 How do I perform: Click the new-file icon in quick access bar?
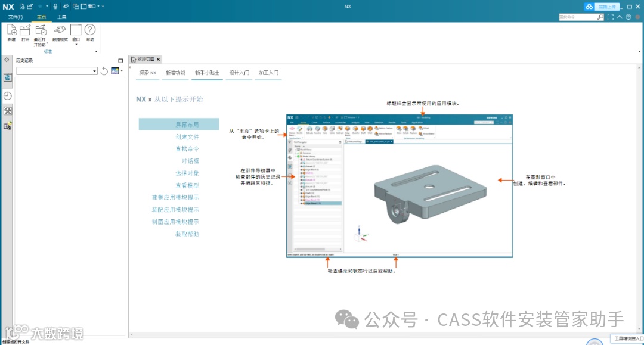pyautogui.click(x=22, y=6)
